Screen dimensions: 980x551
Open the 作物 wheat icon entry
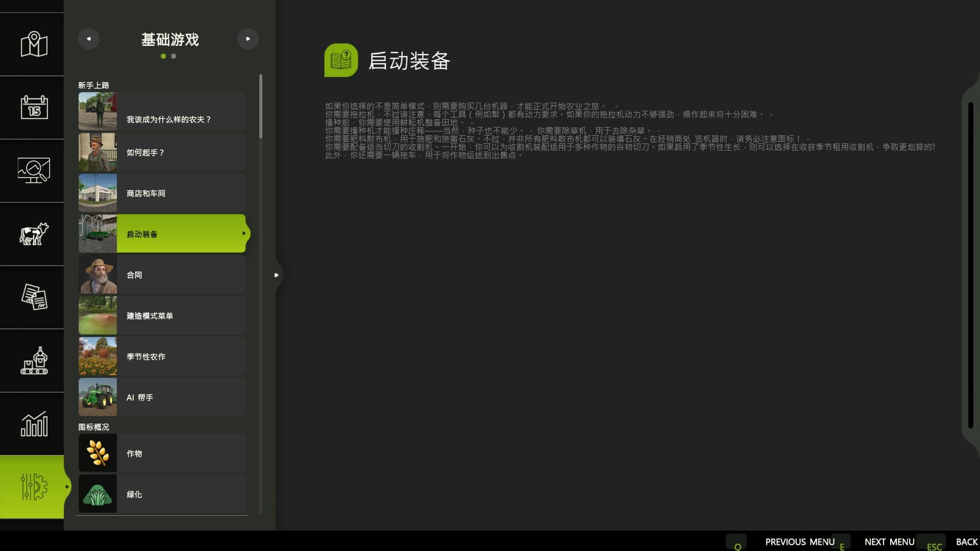[x=162, y=454]
